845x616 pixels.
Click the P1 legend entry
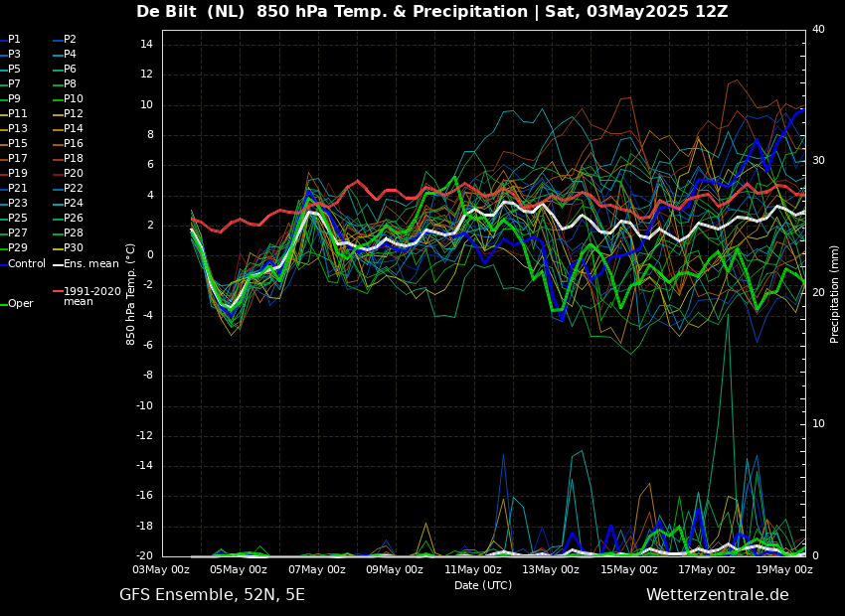point(14,40)
